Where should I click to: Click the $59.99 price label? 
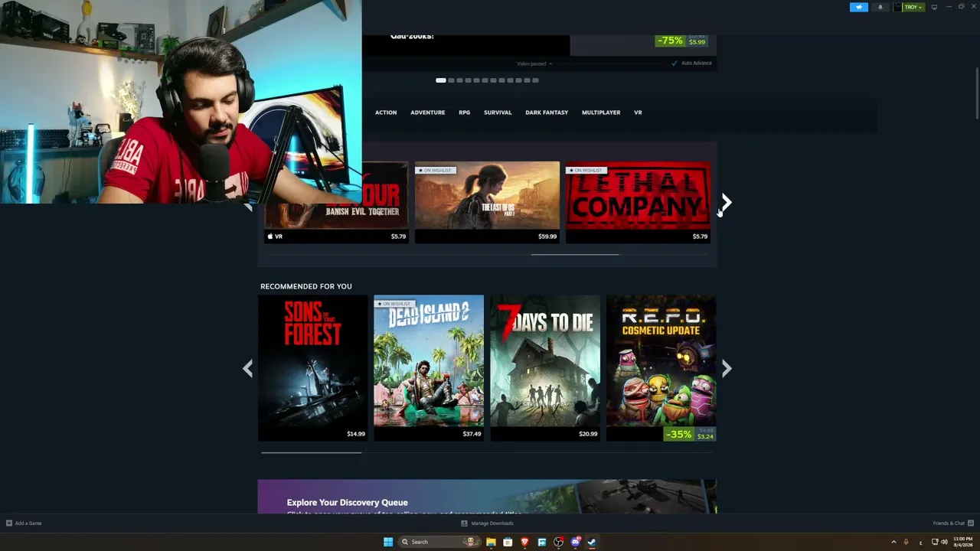tap(547, 236)
